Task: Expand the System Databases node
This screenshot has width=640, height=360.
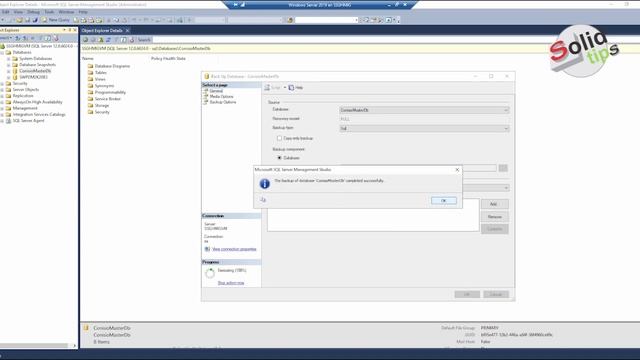Action: click(x=9, y=58)
